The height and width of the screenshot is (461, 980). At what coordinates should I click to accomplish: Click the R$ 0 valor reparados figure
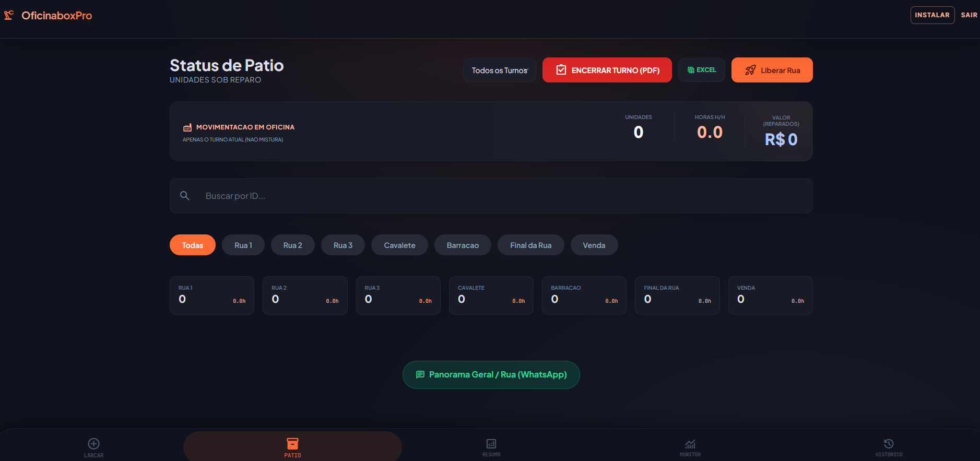click(781, 139)
